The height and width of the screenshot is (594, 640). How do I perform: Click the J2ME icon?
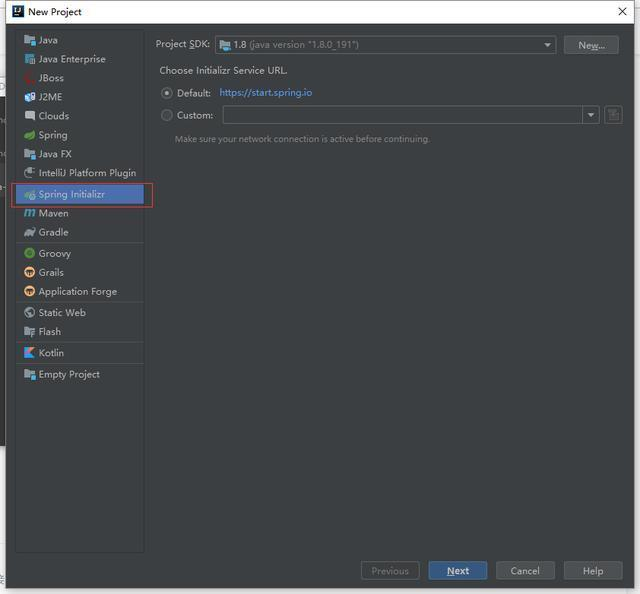click(x=30, y=97)
